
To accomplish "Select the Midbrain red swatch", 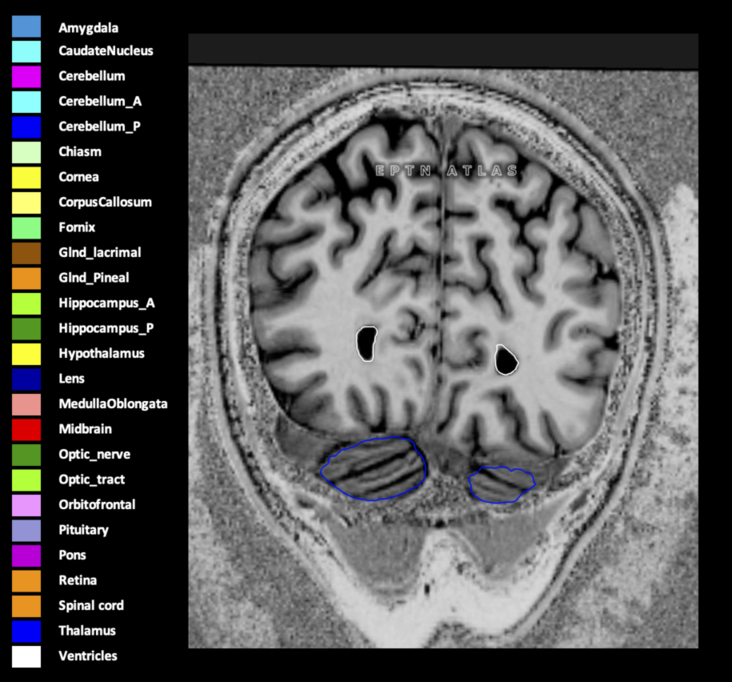I will [x=26, y=429].
